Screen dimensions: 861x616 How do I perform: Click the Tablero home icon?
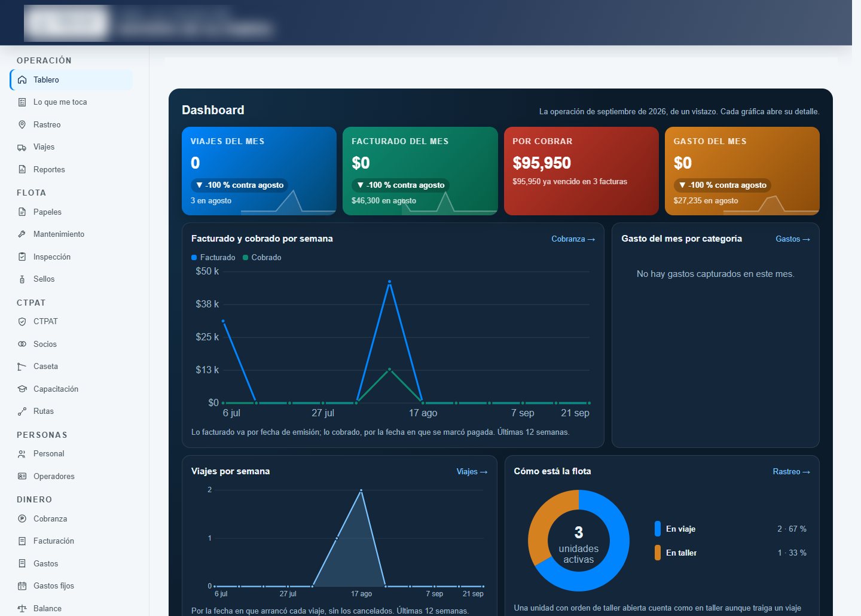pos(22,80)
